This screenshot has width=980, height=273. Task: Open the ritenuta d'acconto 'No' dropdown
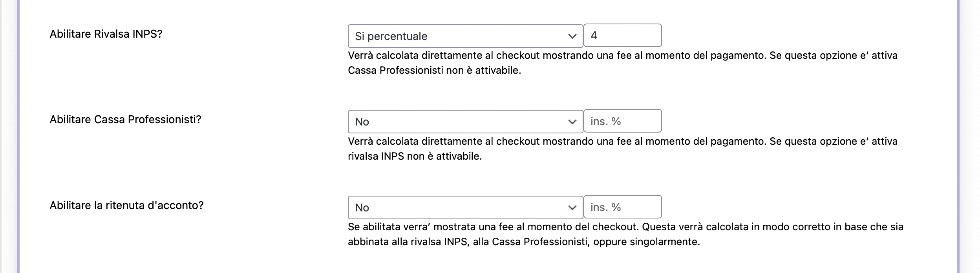pyautogui.click(x=452, y=207)
